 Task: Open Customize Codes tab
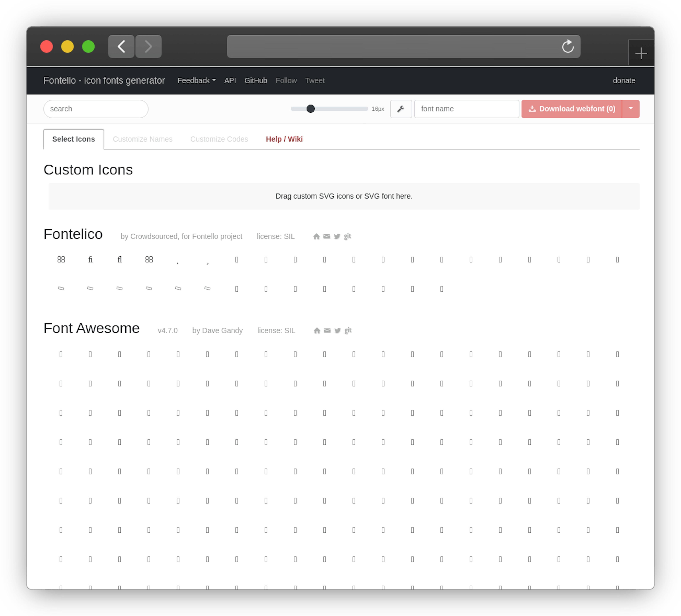(219, 139)
